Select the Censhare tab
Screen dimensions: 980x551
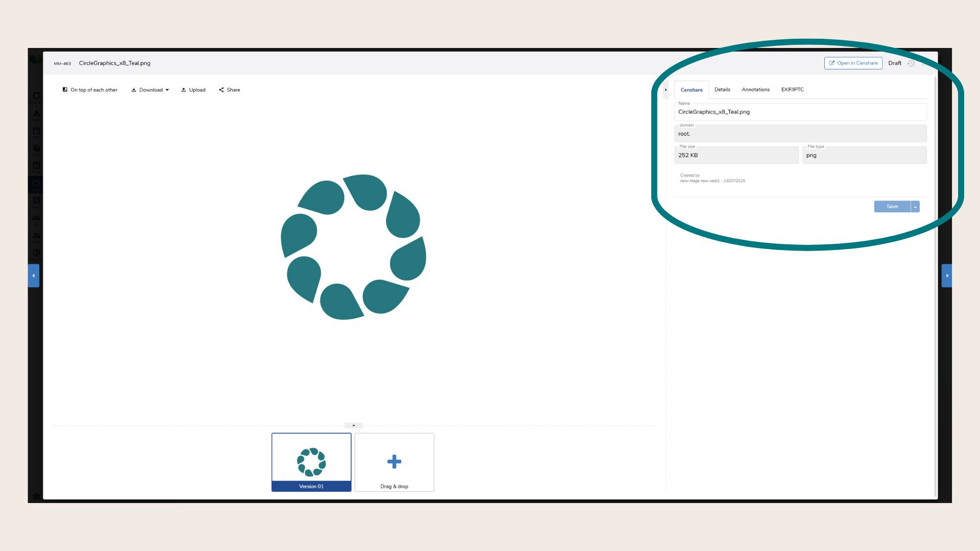click(691, 90)
